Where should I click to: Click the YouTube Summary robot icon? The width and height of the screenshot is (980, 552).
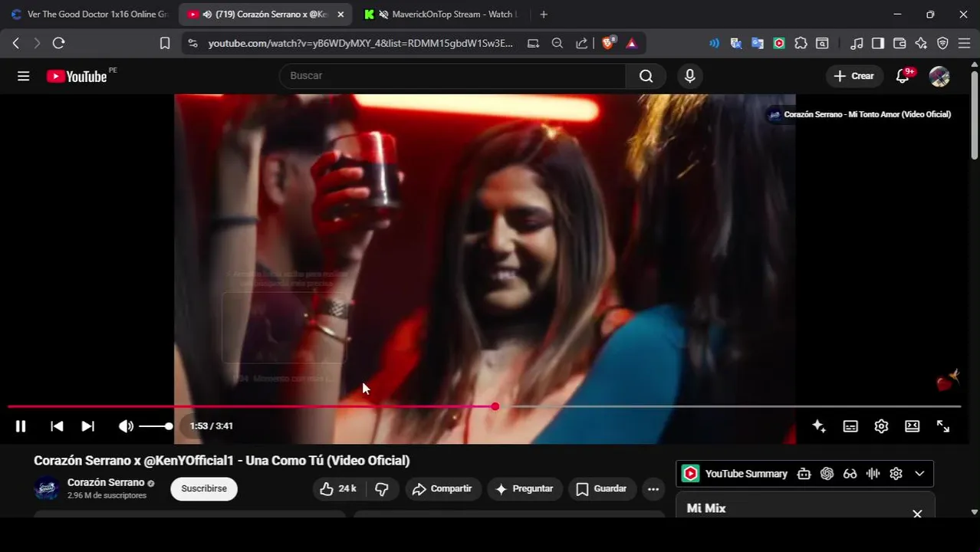pyautogui.click(x=804, y=474)
